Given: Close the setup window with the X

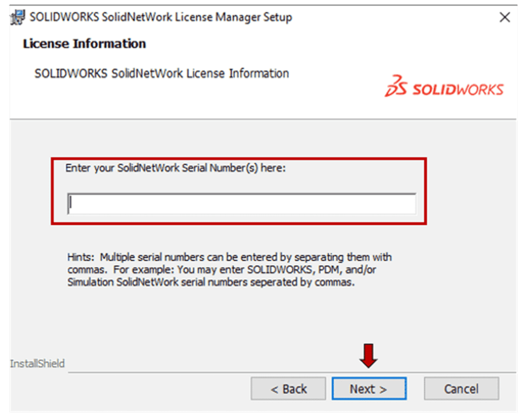Looking at the screenshot, I should point(504,16).
